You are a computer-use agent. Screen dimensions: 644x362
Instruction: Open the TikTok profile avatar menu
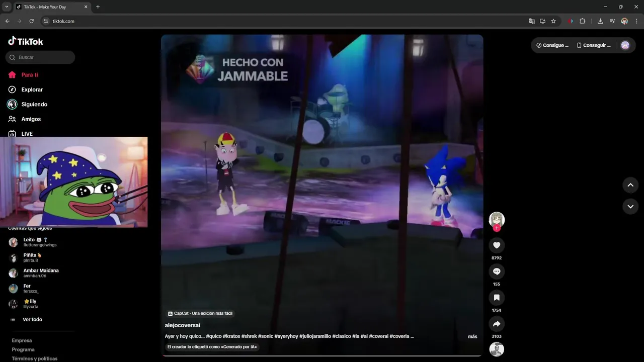pos(625,45)
